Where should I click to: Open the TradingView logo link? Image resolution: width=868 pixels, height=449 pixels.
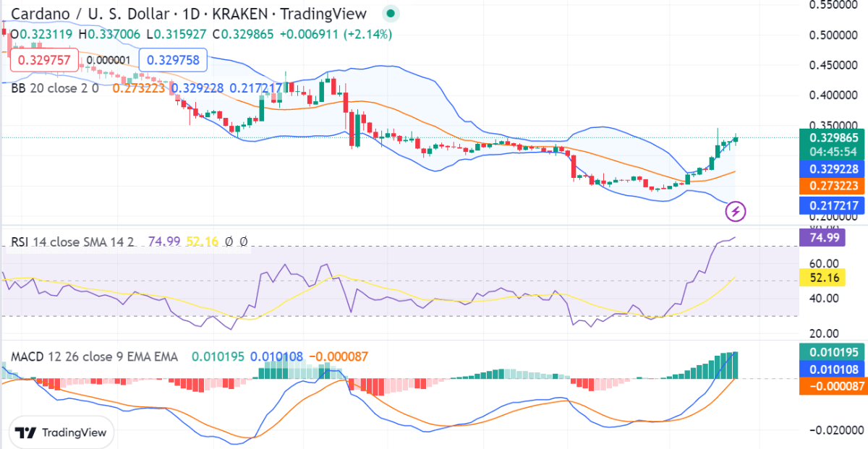click(x=62, y=432)
